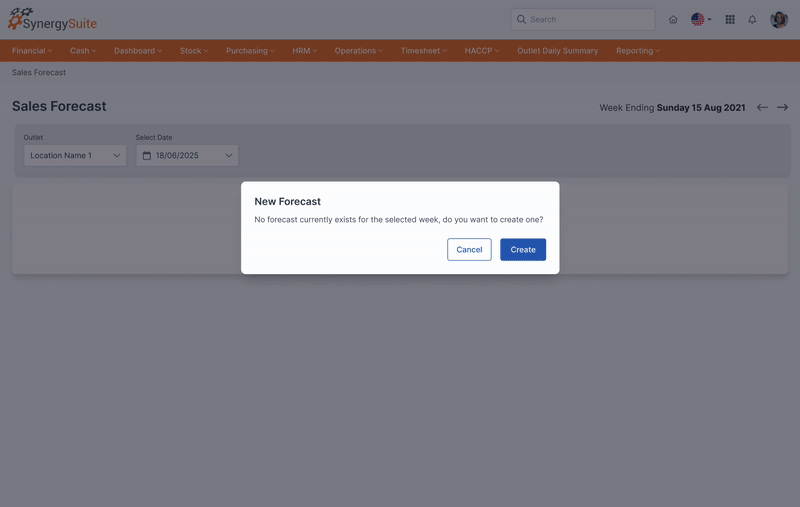The width and height of the screenshot is (800, 507).
Task: Open the Dashboard menu
Action: [138, 50]
